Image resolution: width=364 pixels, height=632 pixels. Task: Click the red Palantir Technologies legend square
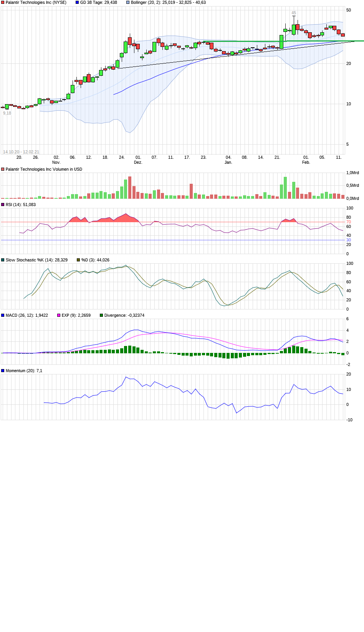(3, 3)
